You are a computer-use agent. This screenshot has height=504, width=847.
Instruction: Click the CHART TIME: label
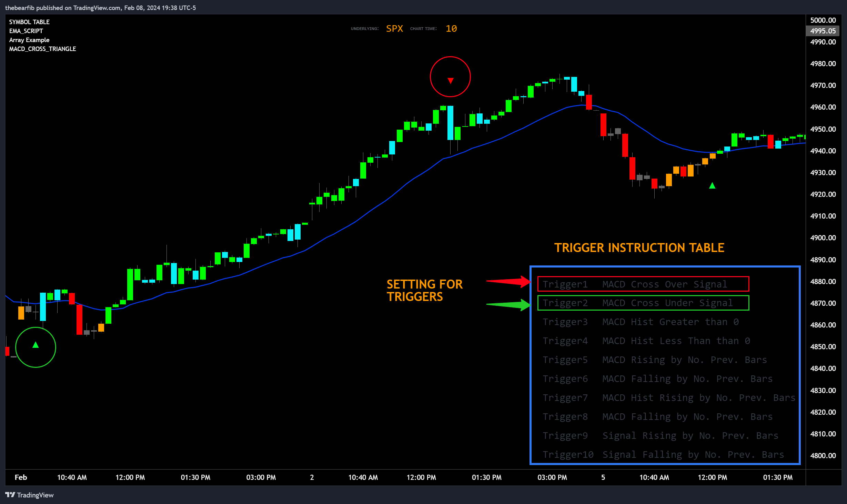point(423,29)
